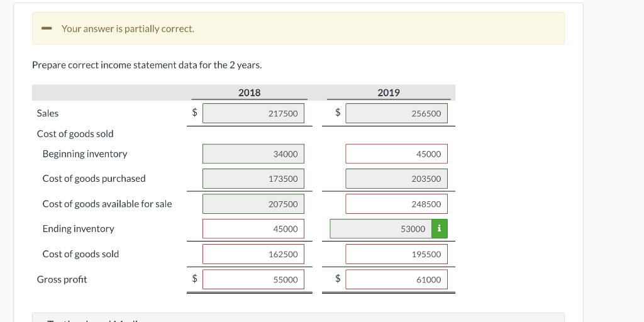Click the 'Beginning inventory' row label
Image resolution: width=644 pixels, height=322 pixels.
point(85,154)
